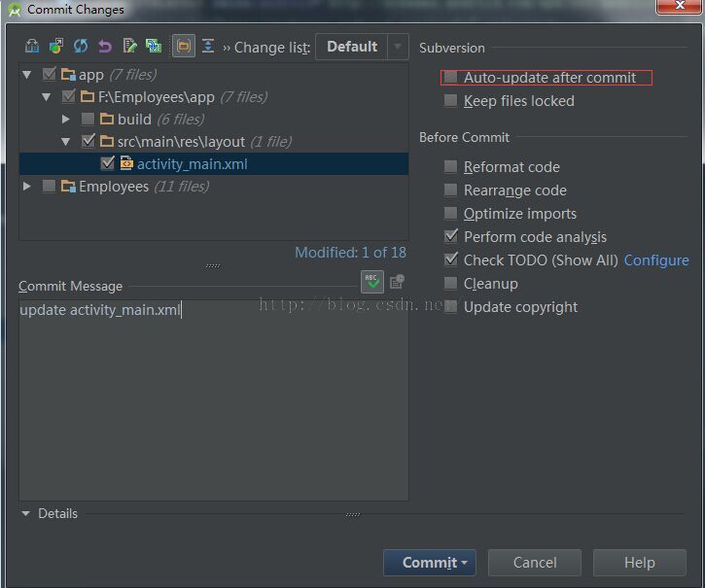
Task: Check Rearrange code option
Action: [450, 190]
